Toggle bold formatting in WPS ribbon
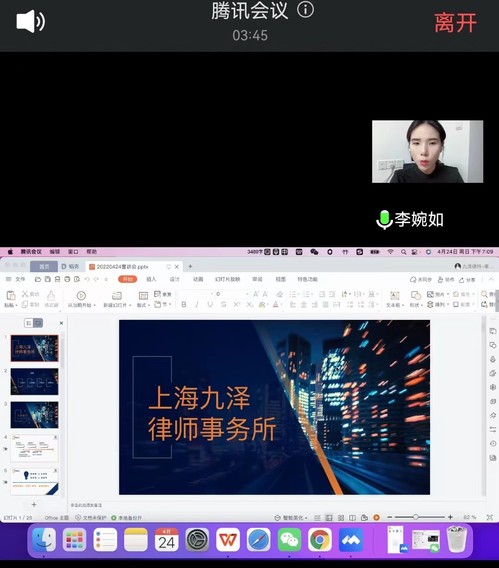 (x=184, y=305)
